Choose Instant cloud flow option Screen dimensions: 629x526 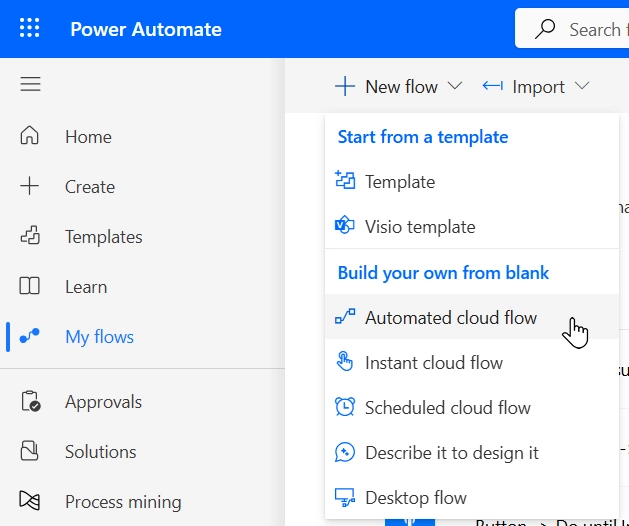[433, 363]
